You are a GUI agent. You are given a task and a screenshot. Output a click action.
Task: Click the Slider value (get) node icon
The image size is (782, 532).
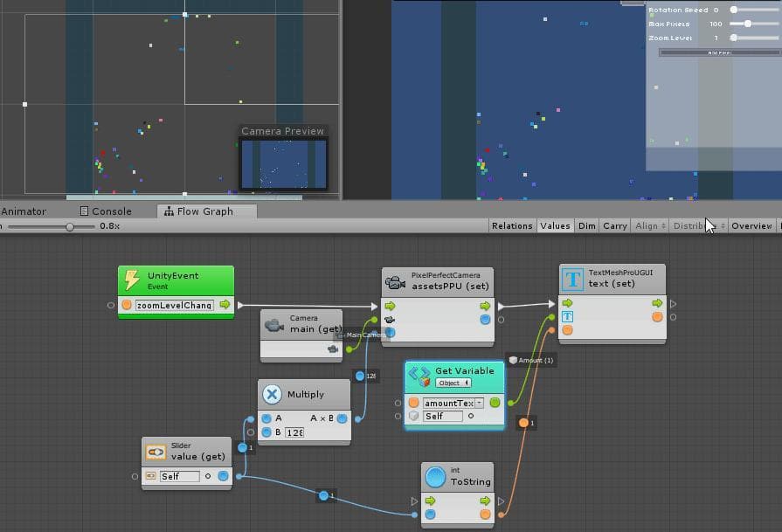coord(156,452)
